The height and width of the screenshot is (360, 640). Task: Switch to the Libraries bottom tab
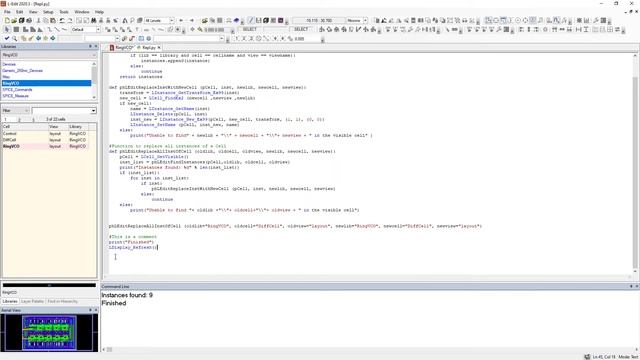[10, 301]
